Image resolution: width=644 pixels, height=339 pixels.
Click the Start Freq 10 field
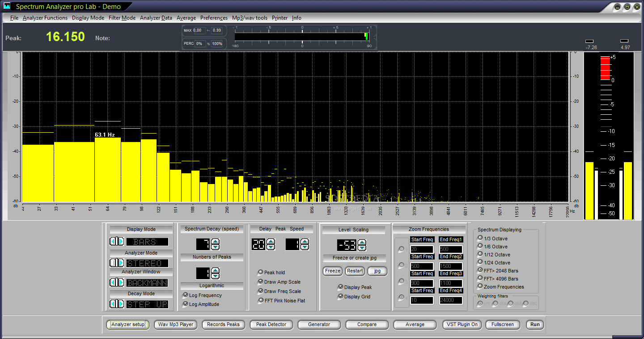pos(422,300)
